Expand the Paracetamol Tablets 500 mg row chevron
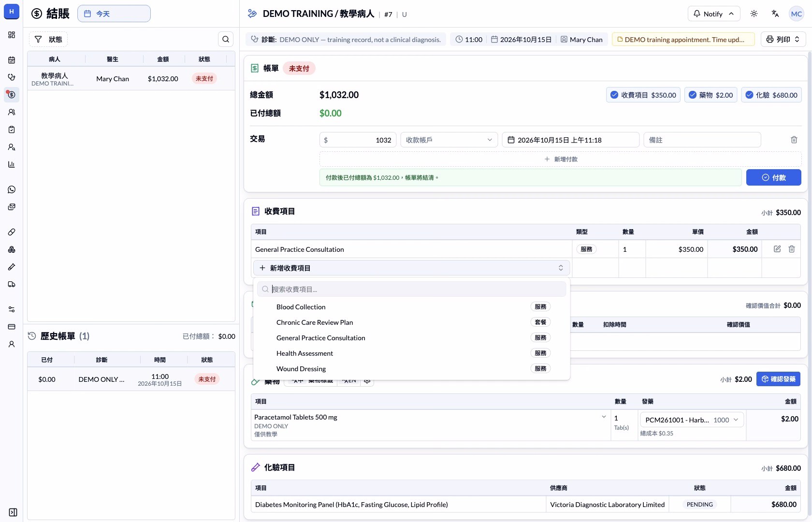This screenshot has width=812, height=522. coord(604,417)
